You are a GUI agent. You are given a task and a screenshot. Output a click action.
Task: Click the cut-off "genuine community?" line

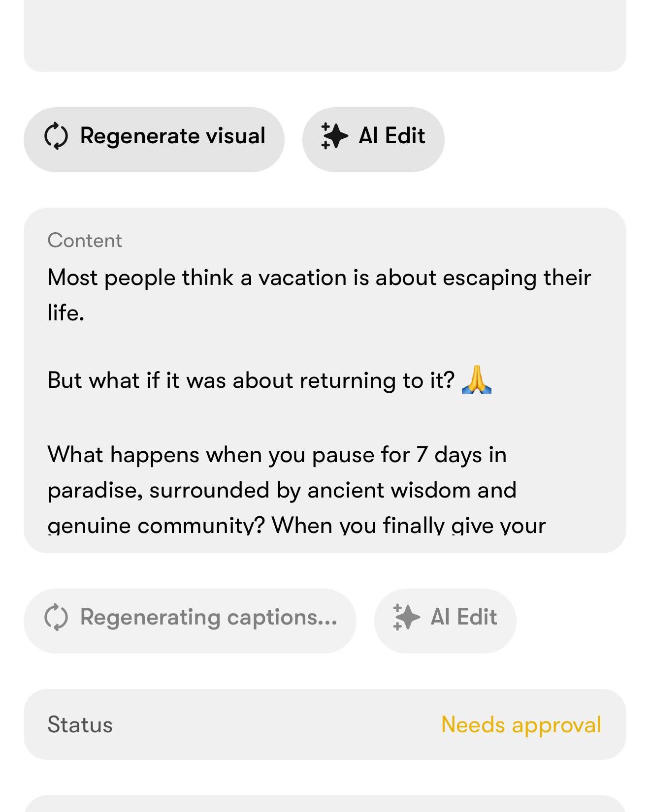296,526
